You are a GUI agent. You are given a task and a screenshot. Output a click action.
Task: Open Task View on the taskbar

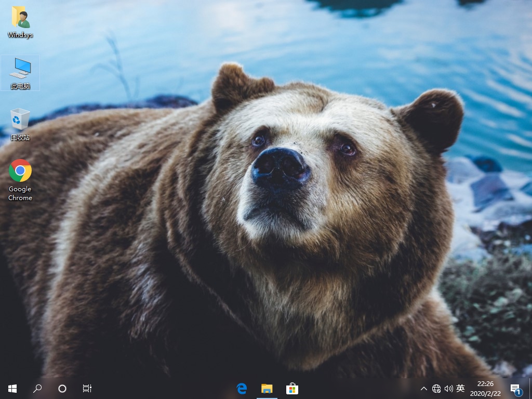[x=87, y=388]
